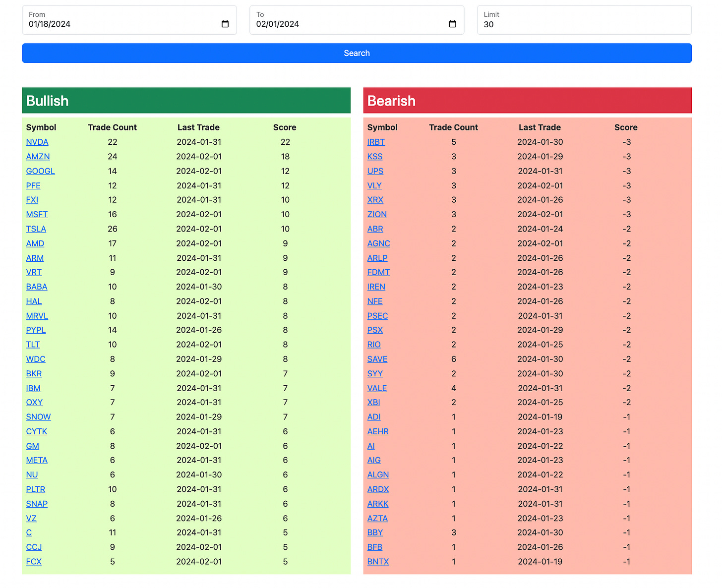
Task: Visit the AGNC symbol link
Action: tap(379, 243)
